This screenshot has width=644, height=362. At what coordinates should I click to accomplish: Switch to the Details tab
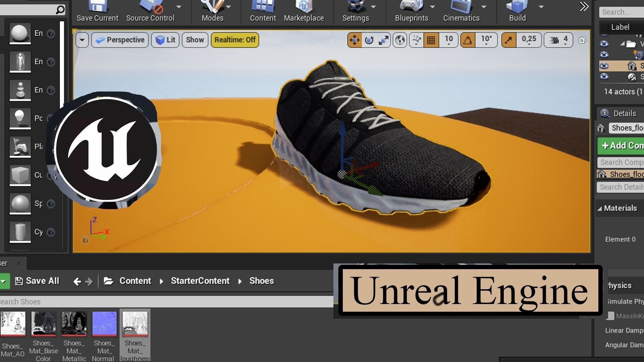click(619, 113)
